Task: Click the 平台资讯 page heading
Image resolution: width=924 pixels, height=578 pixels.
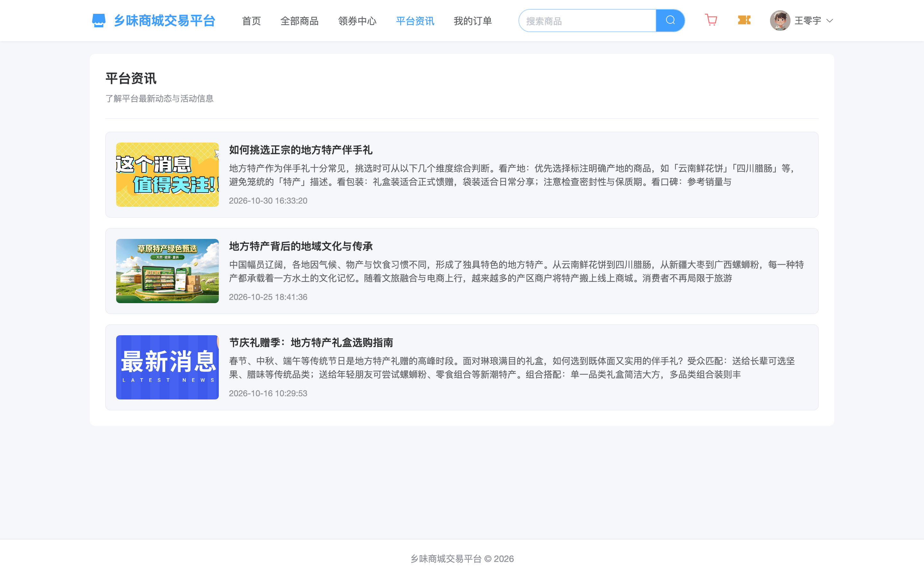Action: pos(131,78)
